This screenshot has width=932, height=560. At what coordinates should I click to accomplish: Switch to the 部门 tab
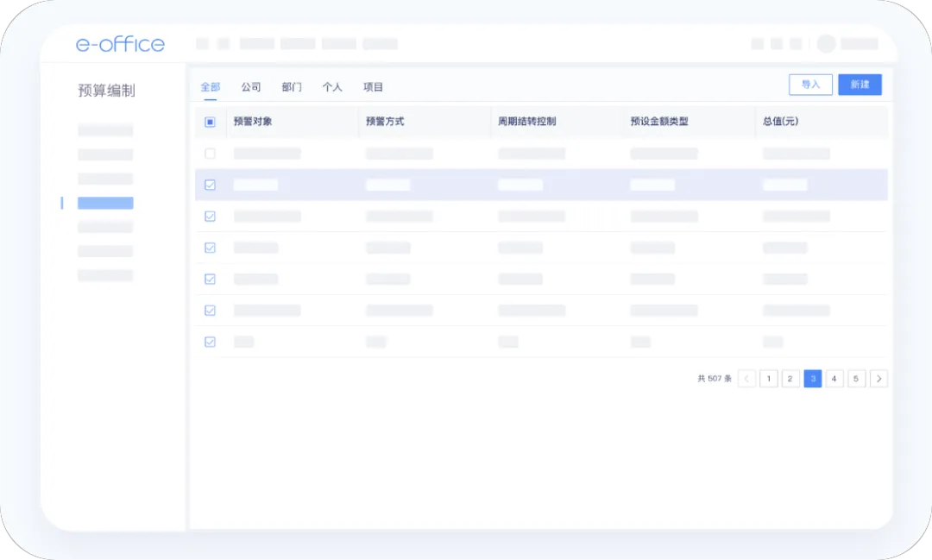pos(292,87)
